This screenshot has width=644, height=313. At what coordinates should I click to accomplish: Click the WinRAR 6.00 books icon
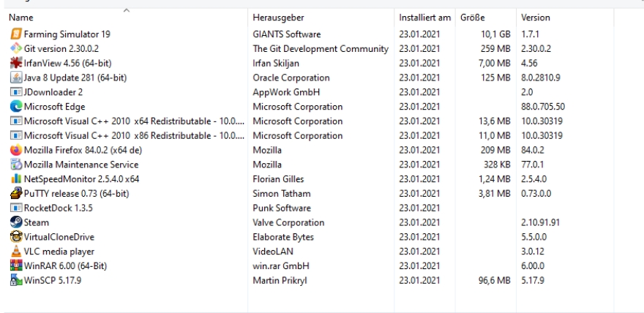[x=15, y=266]
